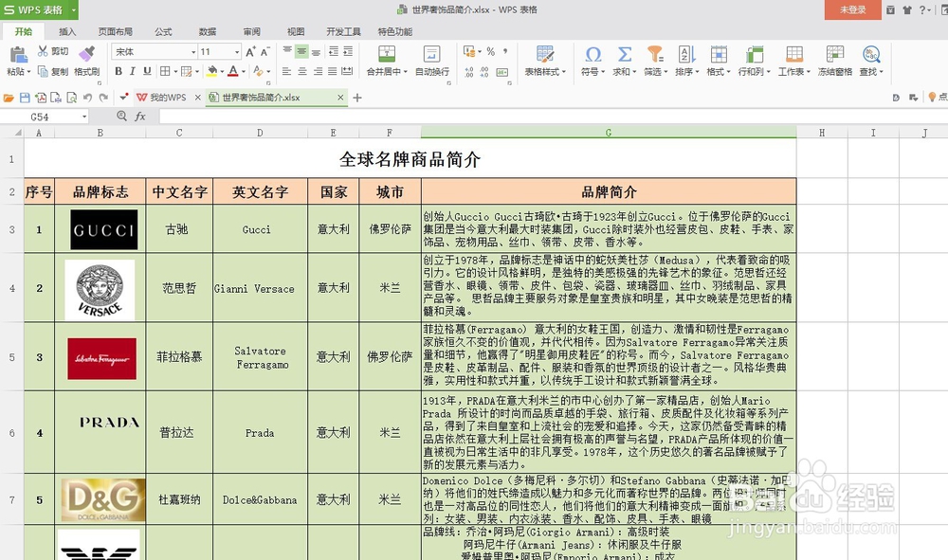
Task: Toggle align text left
Action: pos(286,71)
